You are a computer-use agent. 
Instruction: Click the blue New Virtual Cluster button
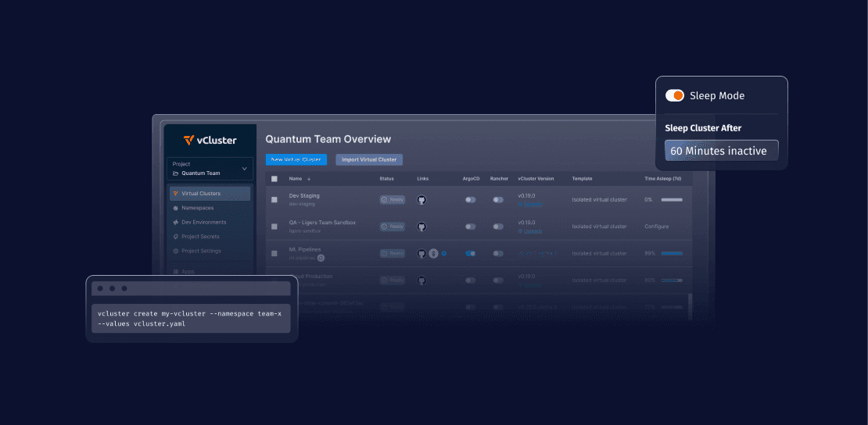pos(296,159)
